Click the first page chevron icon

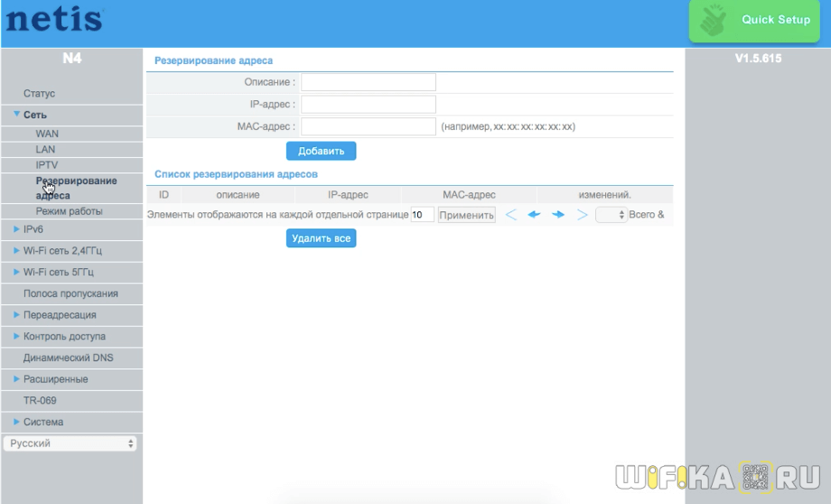pyautogui.click(x=511, y=215)
